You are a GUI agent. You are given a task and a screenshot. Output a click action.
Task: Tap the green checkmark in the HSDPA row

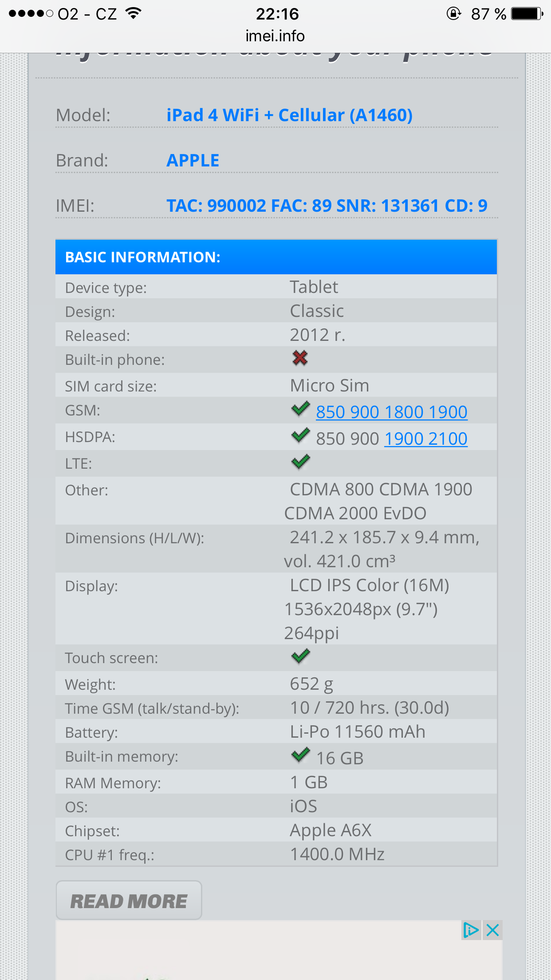tap(300, 435)
